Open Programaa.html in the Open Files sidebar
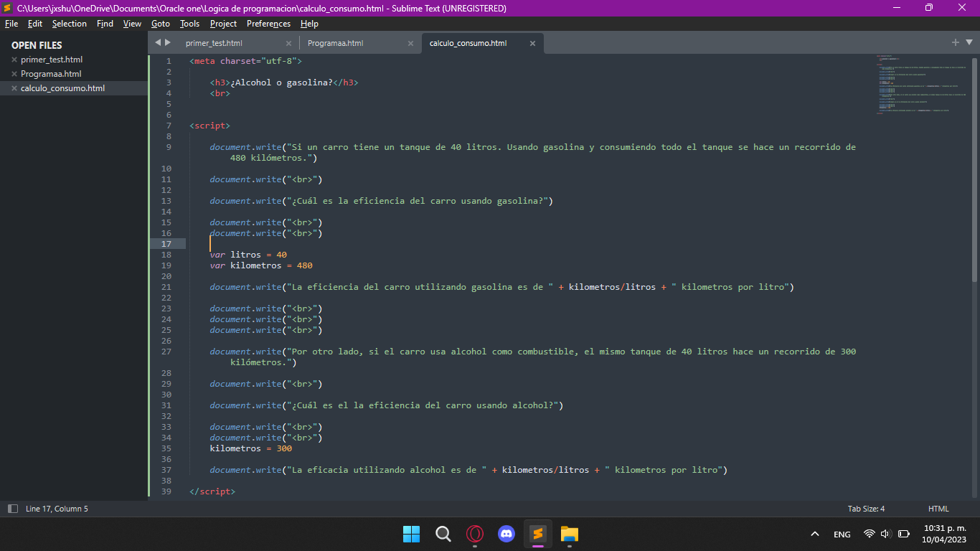Screen dimensions: 980x551 51,74
